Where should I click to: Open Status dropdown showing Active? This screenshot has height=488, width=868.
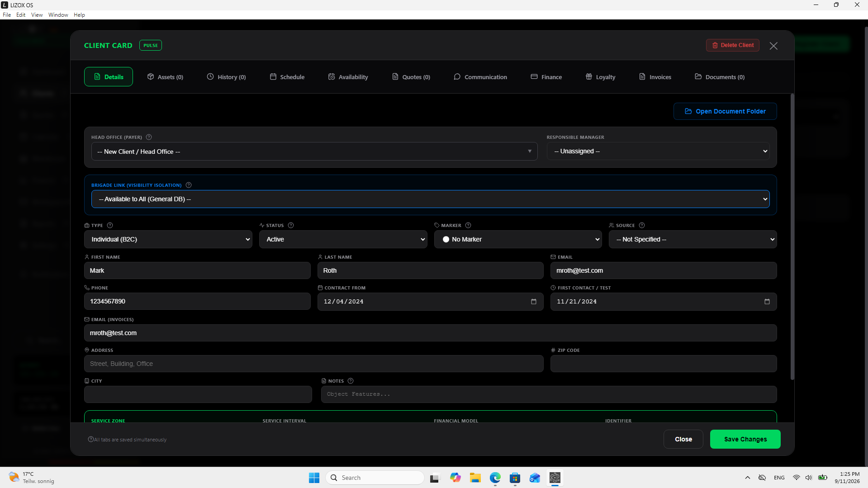click(343, 239)
